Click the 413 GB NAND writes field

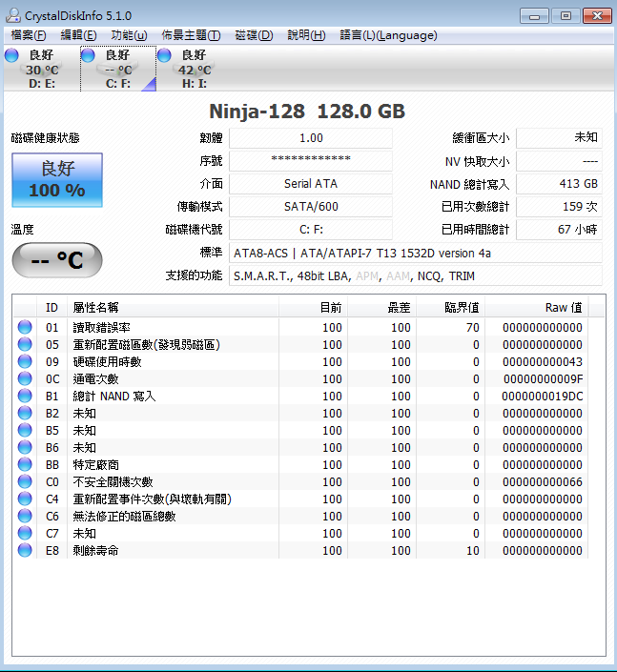(559, 184)
